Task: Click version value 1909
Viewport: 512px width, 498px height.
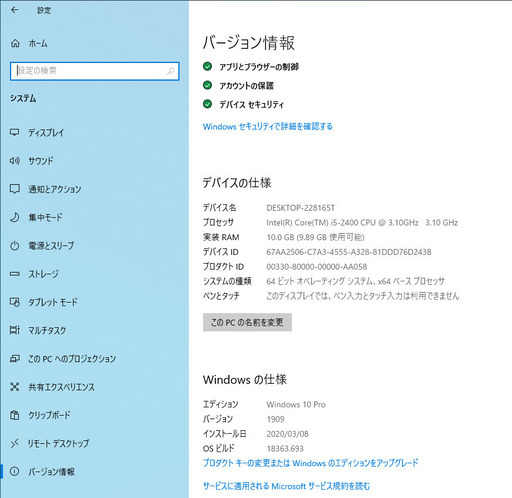Action: (x=275, y=419)
